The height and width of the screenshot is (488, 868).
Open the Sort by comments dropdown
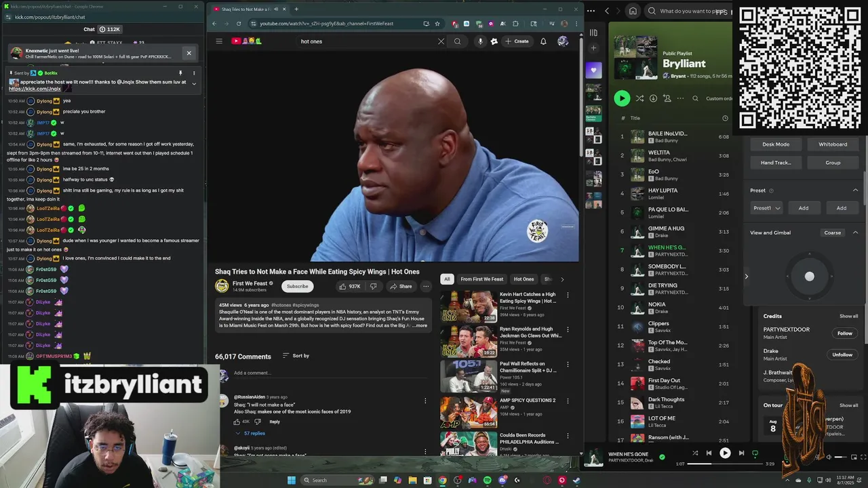pyautogui.click(x=296, y=356)
